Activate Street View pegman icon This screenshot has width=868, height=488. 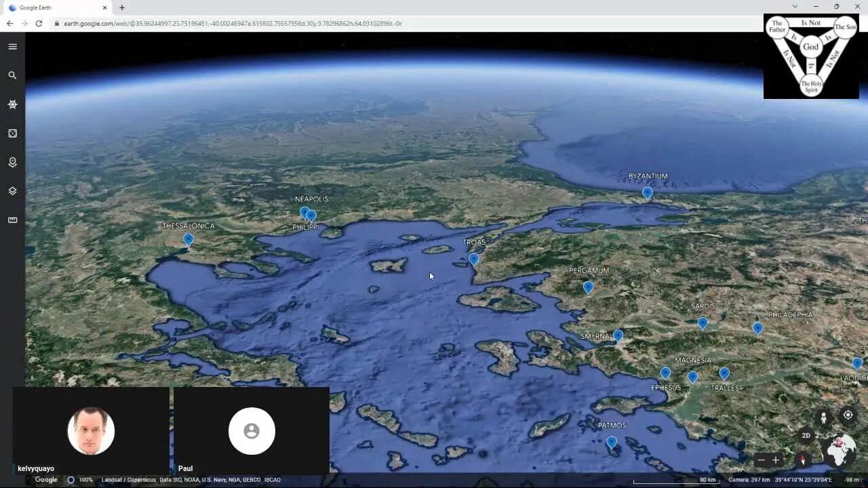[x=824, y=418]
